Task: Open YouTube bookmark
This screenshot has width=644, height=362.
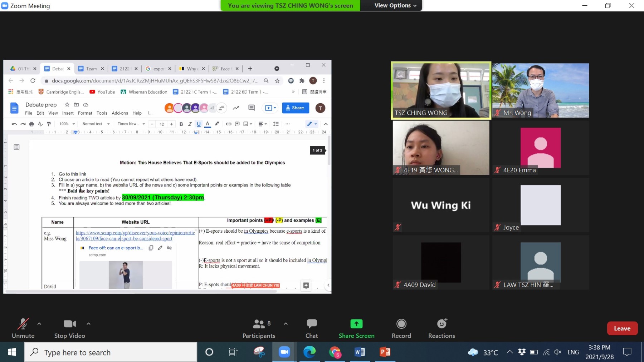Action: (x=102, y=92)
